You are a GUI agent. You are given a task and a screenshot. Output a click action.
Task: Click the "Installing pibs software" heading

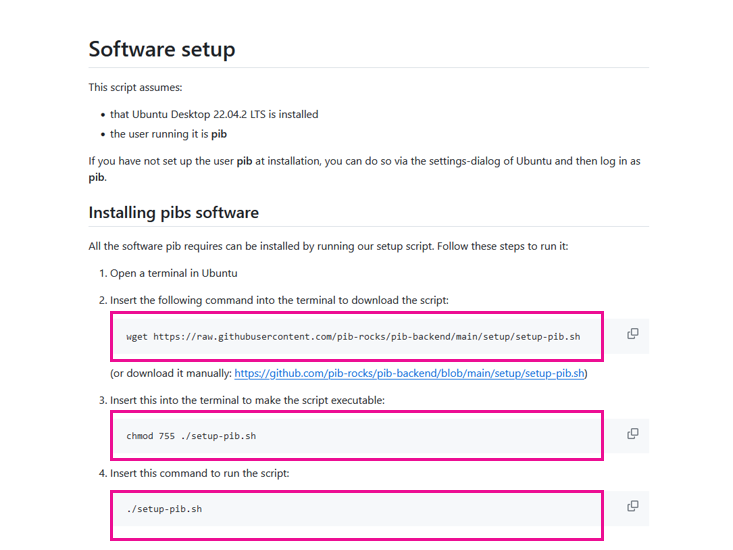point(173,212)
